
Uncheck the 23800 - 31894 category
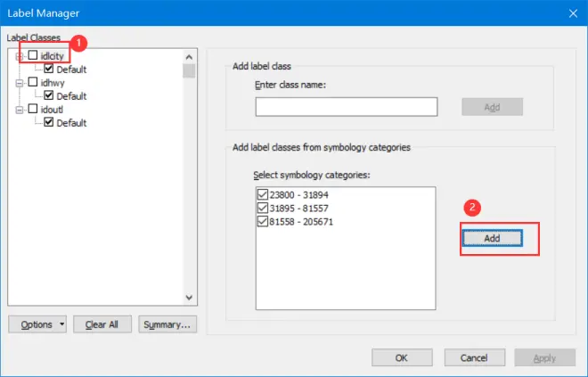pyautogui.click(x=263, y=194)
